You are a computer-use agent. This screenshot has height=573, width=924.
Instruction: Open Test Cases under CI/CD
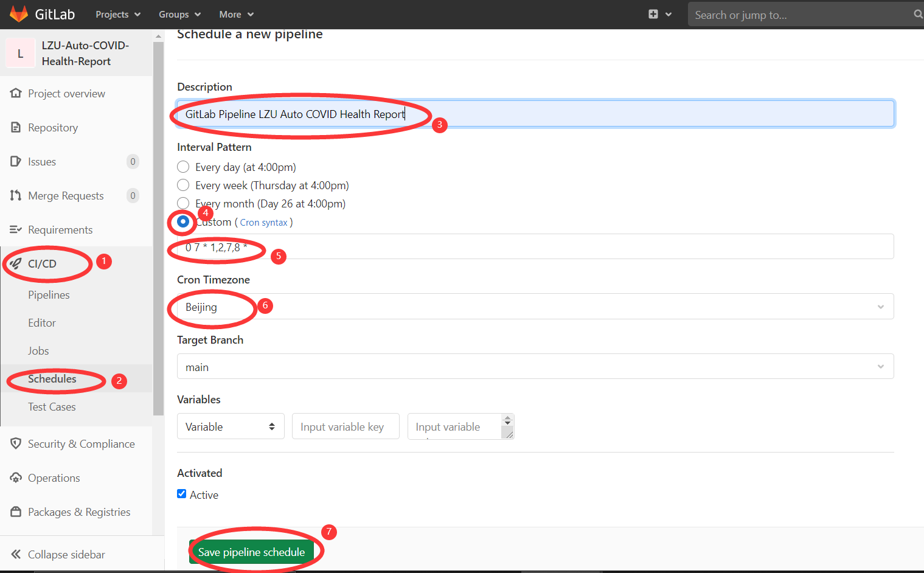tap(52, 406)
